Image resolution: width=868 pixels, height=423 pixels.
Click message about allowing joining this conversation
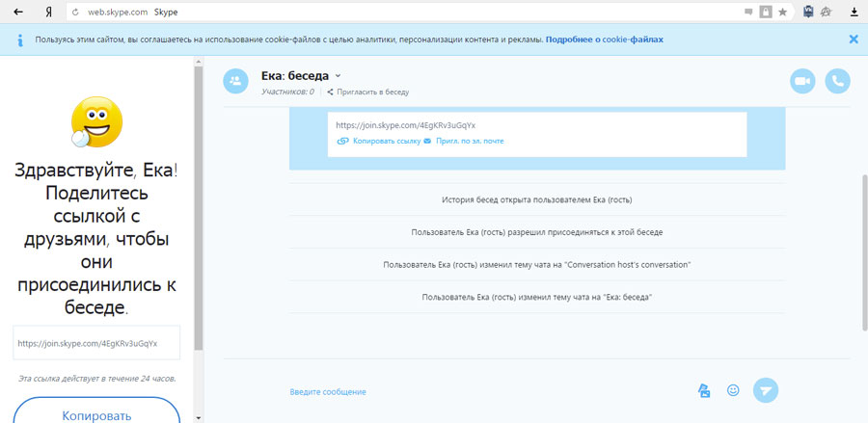[x=537, y=232]
